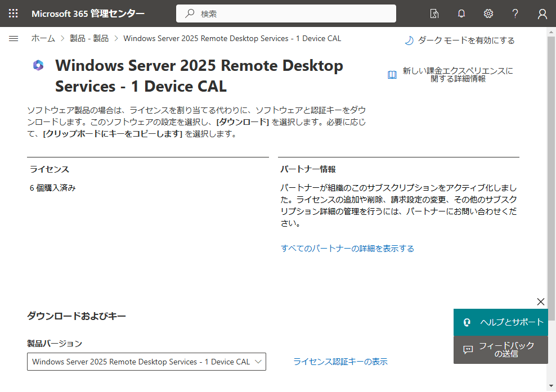Toggle the hamburger navigation menu

pyautogui.click(x=14, y=38)
